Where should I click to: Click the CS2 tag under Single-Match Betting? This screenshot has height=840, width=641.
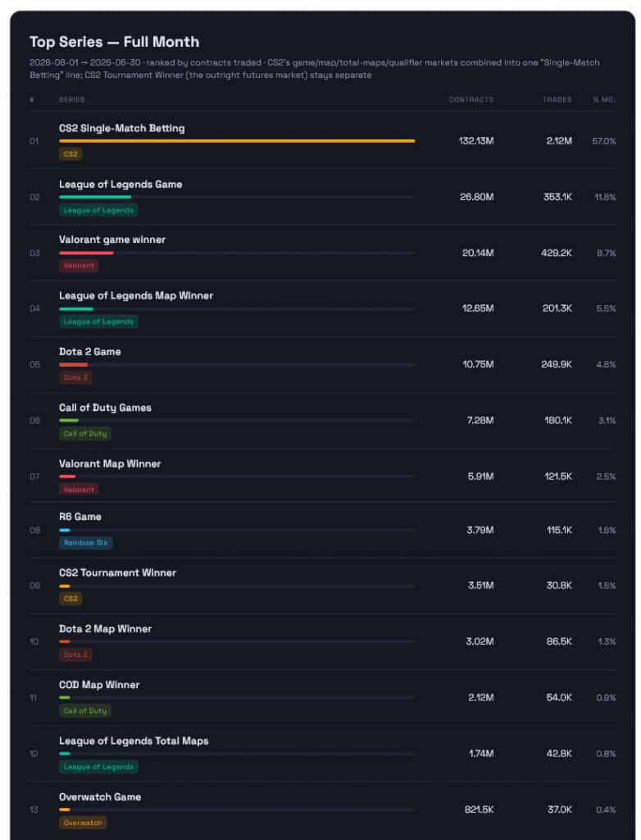click(x=70, y=153)
